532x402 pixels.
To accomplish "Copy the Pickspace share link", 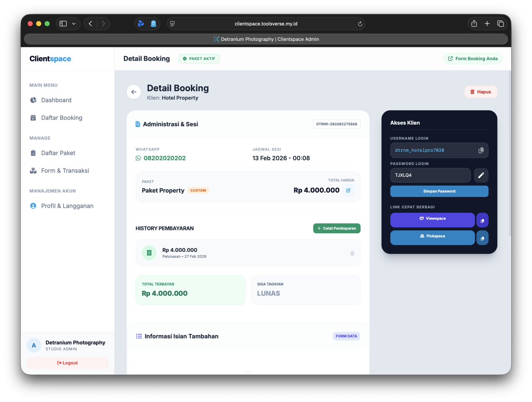I will pyautogui.click(x=482, y=238).
